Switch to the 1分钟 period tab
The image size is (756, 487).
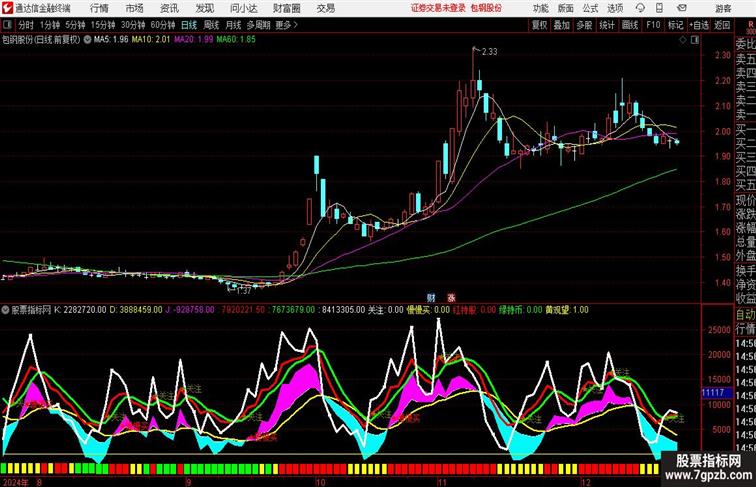(x=50, y=25)
